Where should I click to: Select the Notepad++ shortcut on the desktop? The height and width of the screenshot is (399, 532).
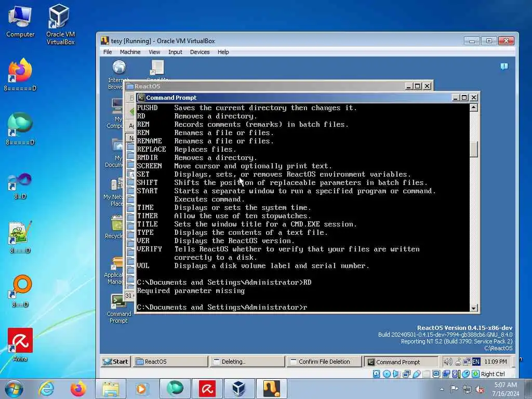click(x=20, y=237)
